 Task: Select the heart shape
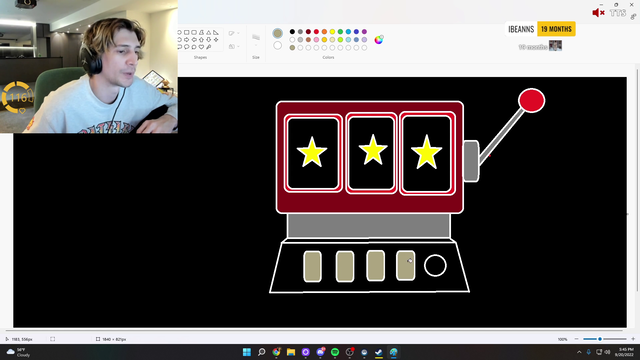pos(201,47)
